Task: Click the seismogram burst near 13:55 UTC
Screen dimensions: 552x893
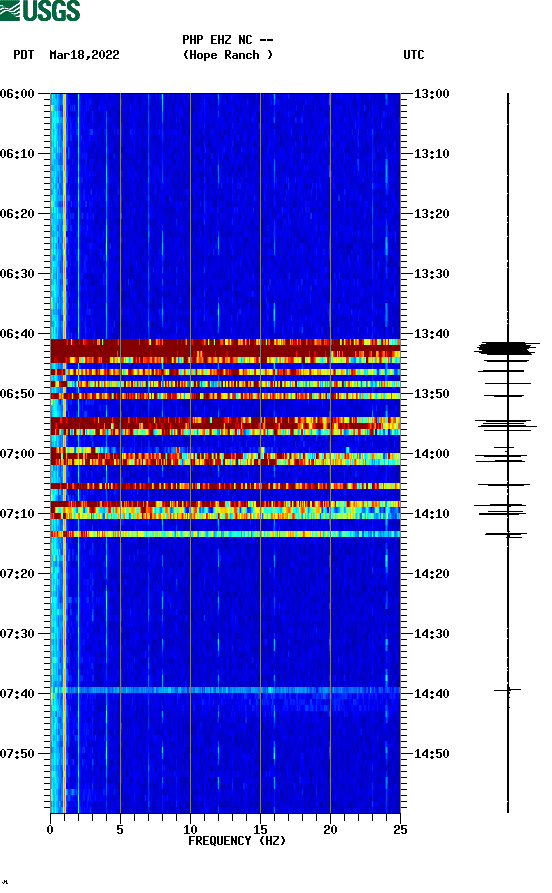Action: tap(506, 424)
